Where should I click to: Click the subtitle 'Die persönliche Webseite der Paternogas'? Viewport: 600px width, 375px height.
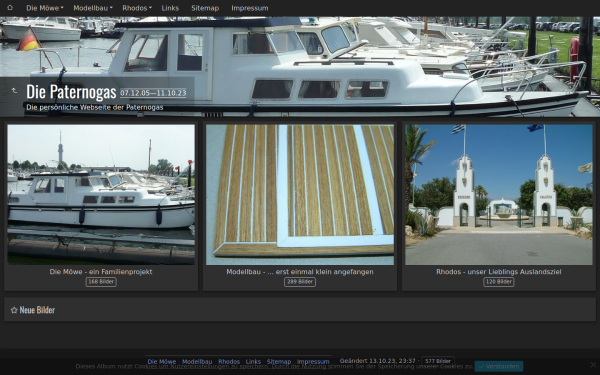pyautogui.click(x=95, y=108)
